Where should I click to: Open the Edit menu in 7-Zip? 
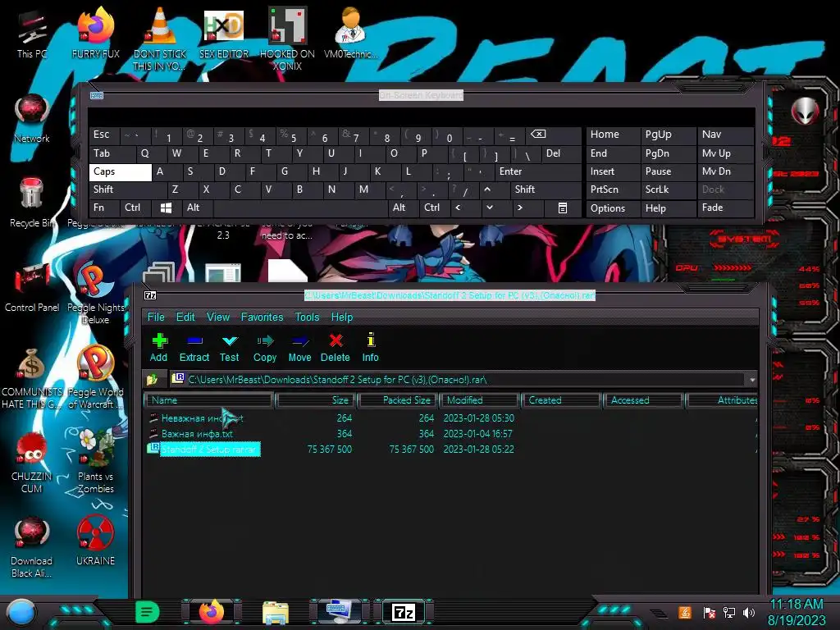coord(185,317)
